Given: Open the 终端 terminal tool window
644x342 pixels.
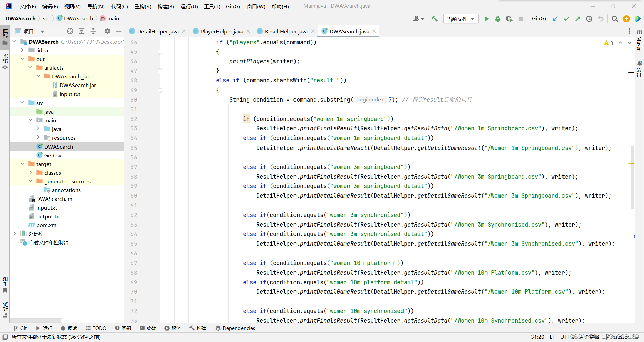Looking at the screenshot, I should pos(148,328).
